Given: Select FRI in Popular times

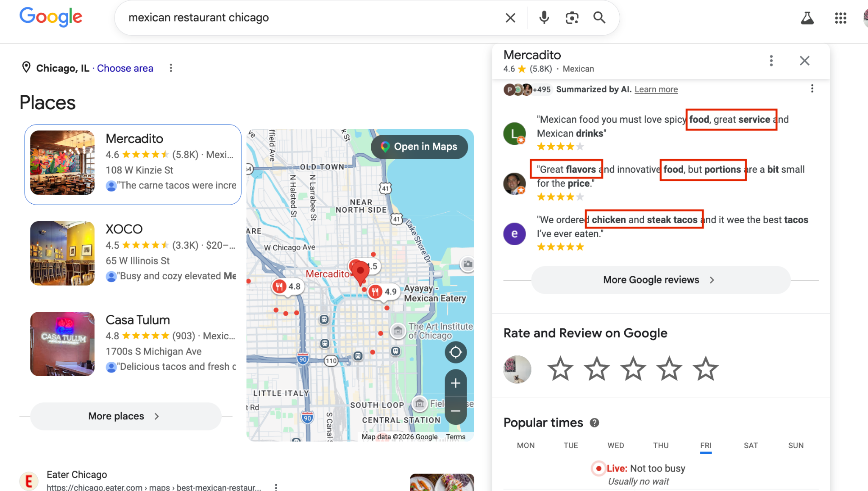Looking at the screenshot, I should pos(706,446).
